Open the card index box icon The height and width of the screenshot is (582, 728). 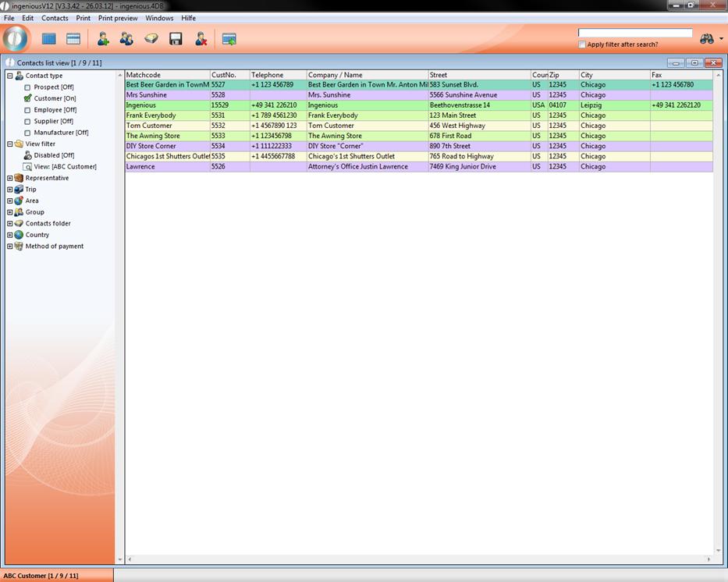click(x=151, y=38)
